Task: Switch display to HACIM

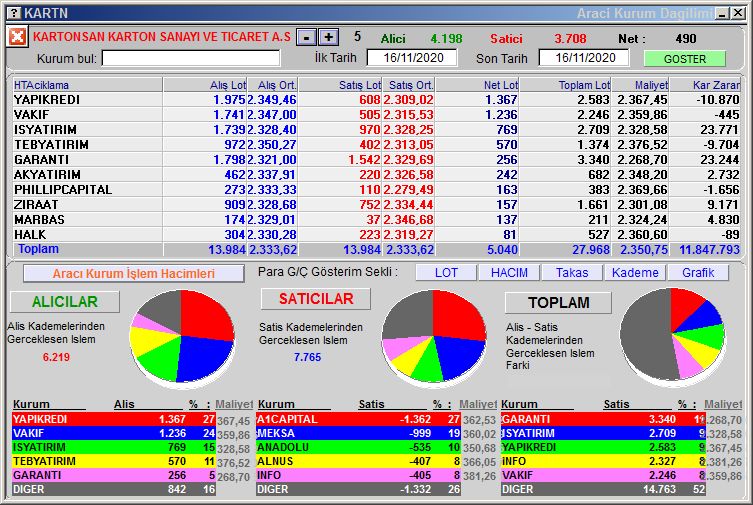Action: (x=509, y=273)
